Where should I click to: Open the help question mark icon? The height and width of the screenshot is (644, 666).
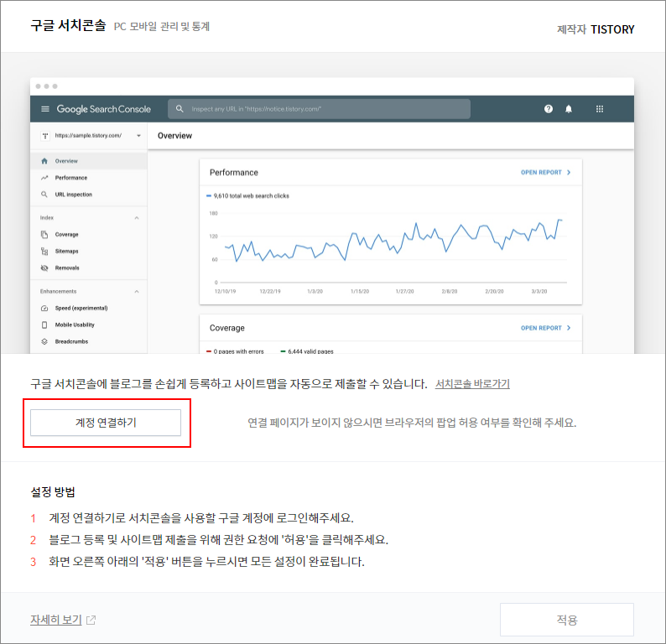tap(549, 109)
